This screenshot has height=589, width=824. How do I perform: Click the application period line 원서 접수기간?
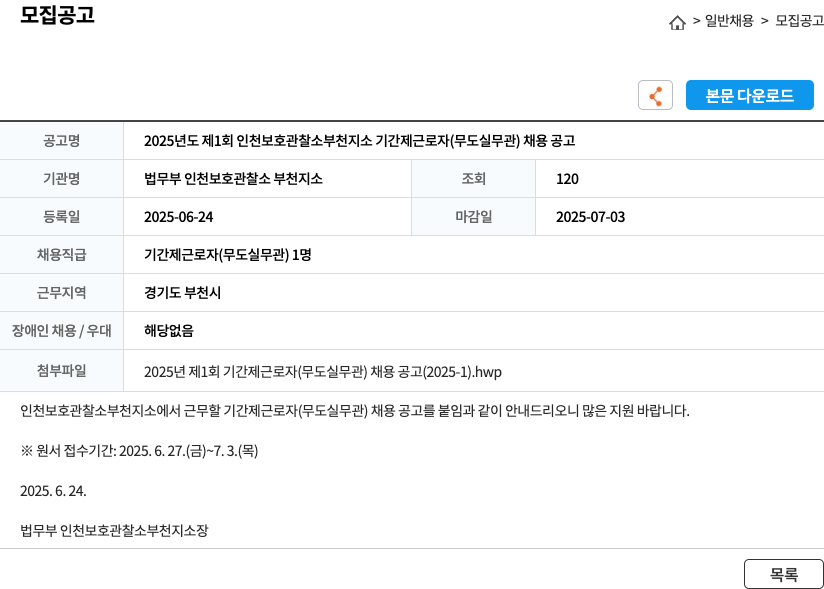139,451
